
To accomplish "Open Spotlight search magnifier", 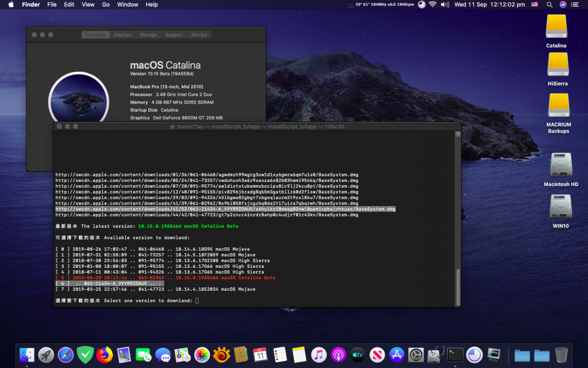I will click(x=549, y=5).
